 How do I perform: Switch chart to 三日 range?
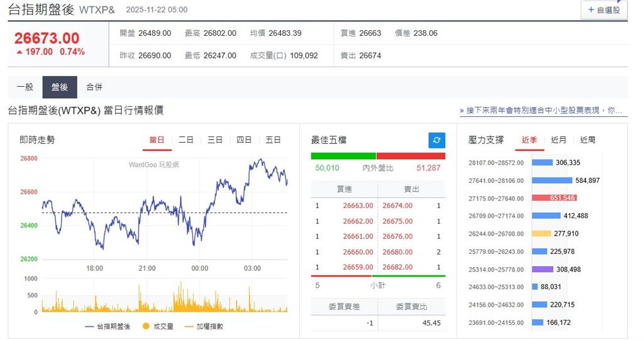pos(215,140)
